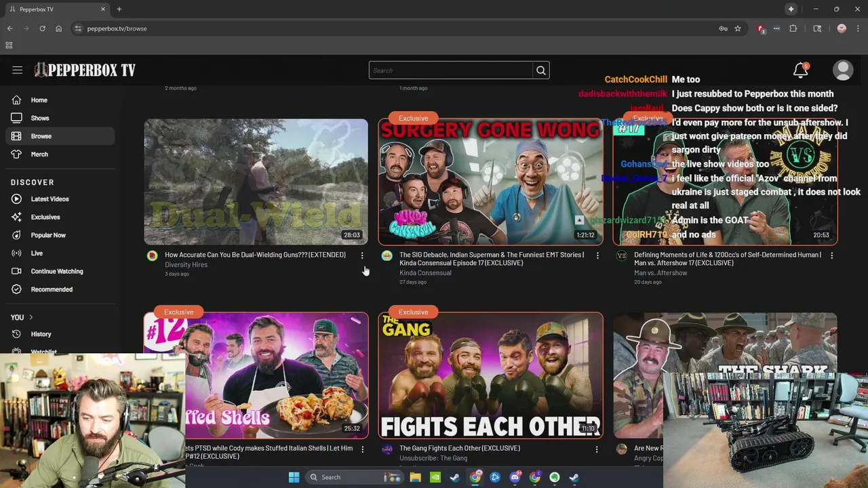868x488 pixels.
Task: Open options for Kinda Consensual Episode 17 video
Action: [597, 256]
